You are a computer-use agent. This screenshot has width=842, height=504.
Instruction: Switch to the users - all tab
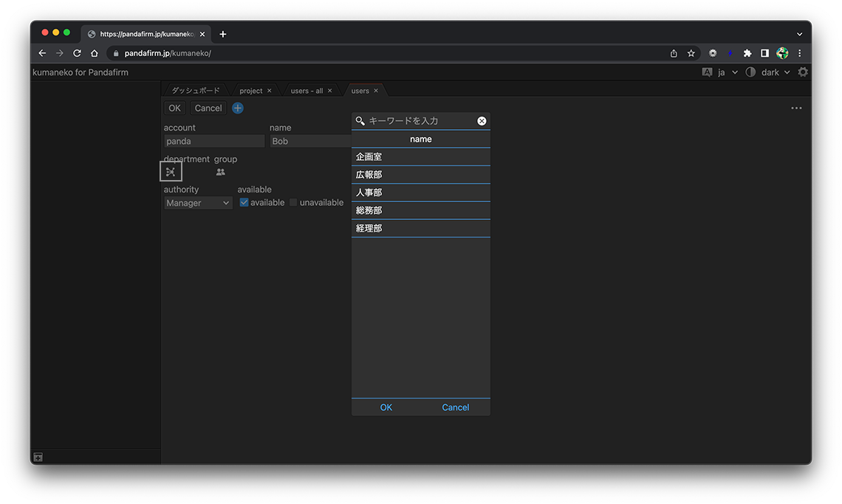coord(307,91)
